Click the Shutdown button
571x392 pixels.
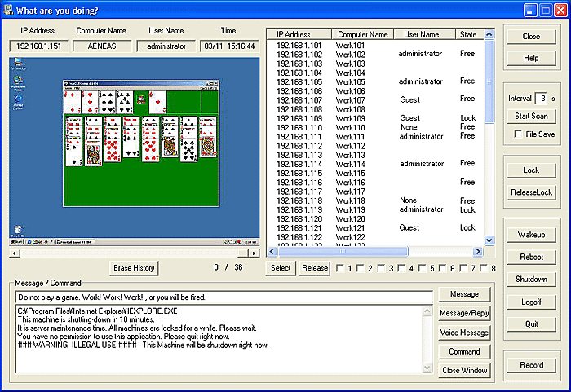[x=531, y=280]
